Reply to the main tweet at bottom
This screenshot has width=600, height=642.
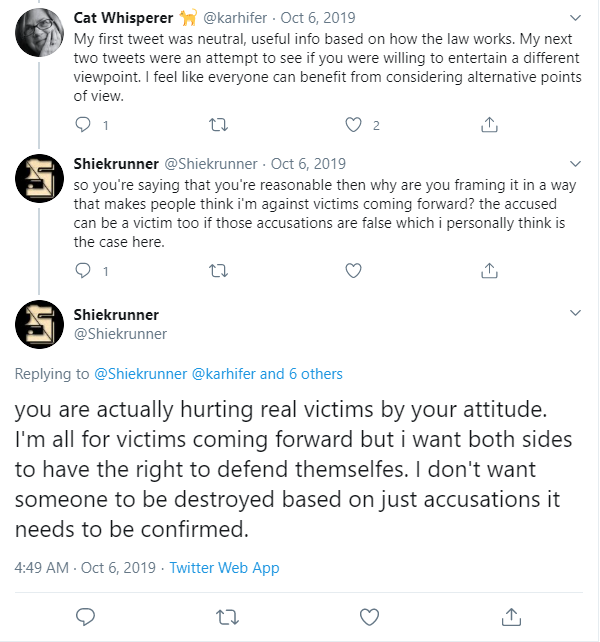click(x=86, y=617)
